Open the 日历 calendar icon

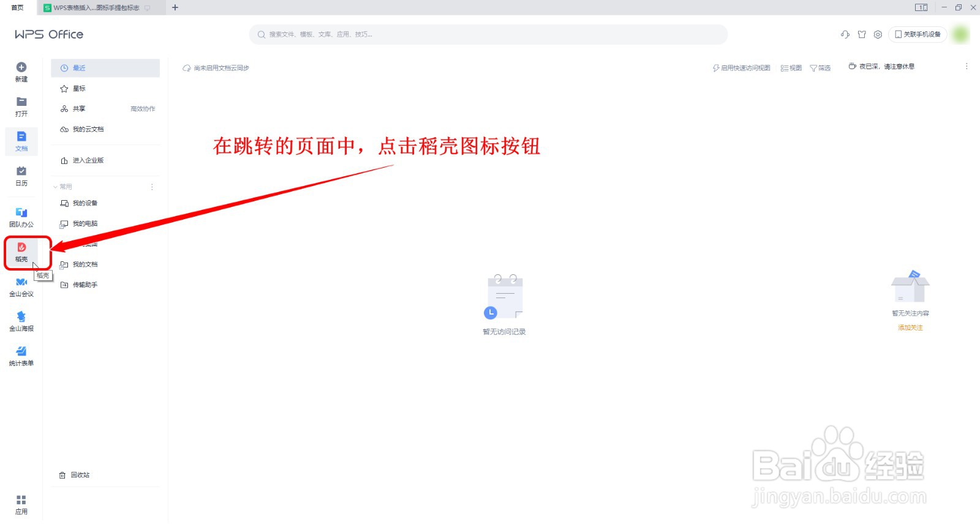point(21,171)
